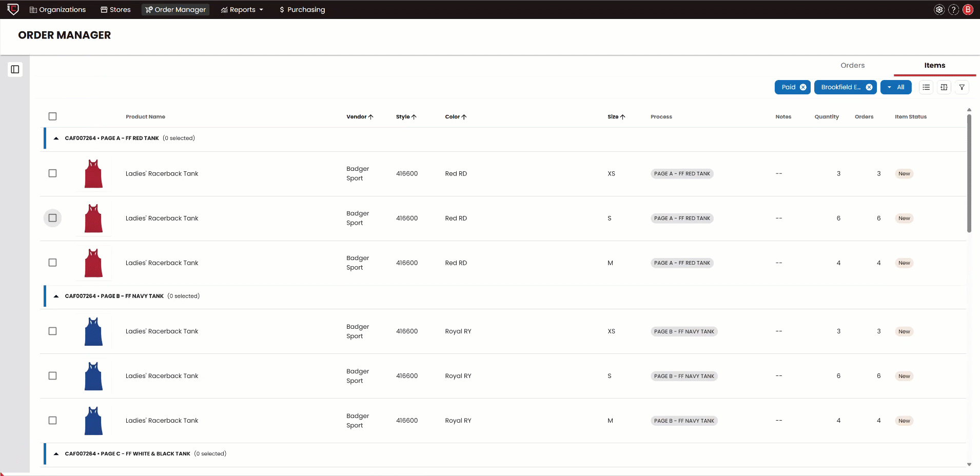Image resolution: width=980 pixels, height=476 pixels.
Task: Remove the Brookfield filter chip
Action: pyautogui.click(x=869, y=87)
